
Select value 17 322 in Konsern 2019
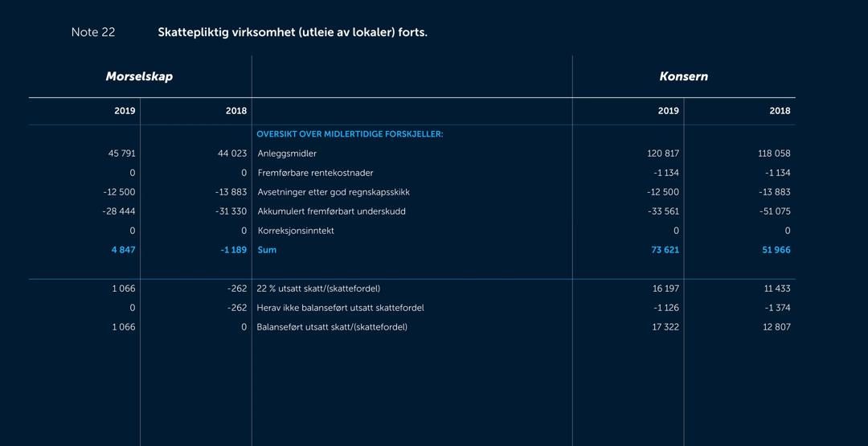pyautogui.click(x=665, y=327)
